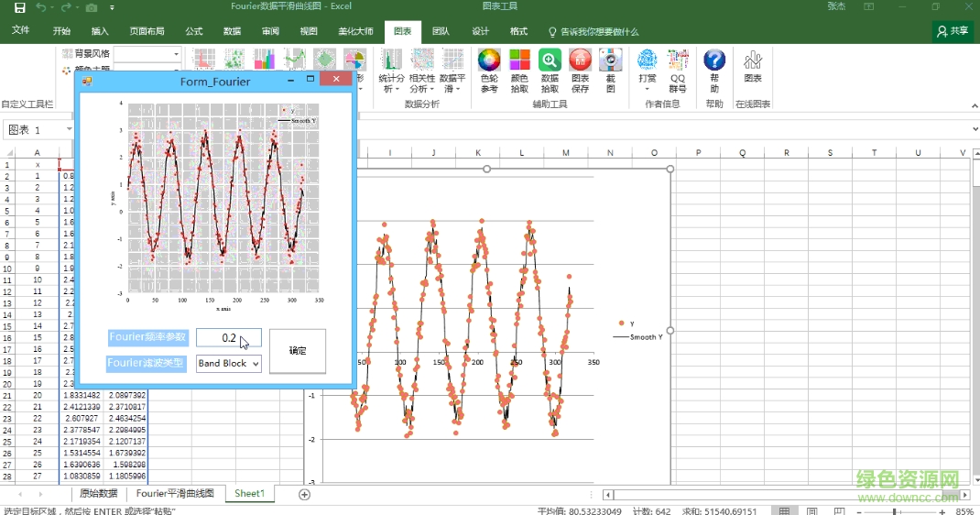Click the 确定 button in Form_Fourier
Screen dimensions: 980x515
pyautogui.click(x=298, y=351)
